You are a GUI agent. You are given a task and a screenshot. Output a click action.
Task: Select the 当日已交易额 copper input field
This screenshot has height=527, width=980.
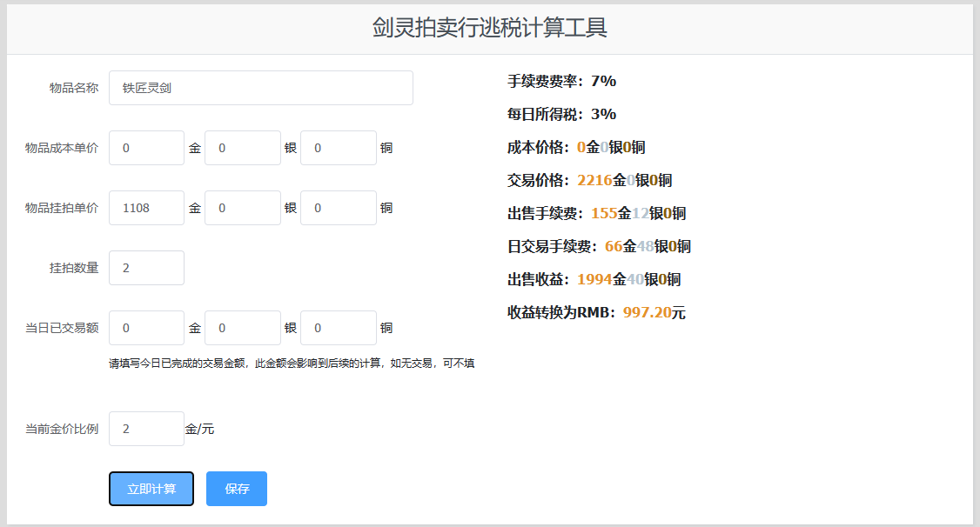pos(338,327)
